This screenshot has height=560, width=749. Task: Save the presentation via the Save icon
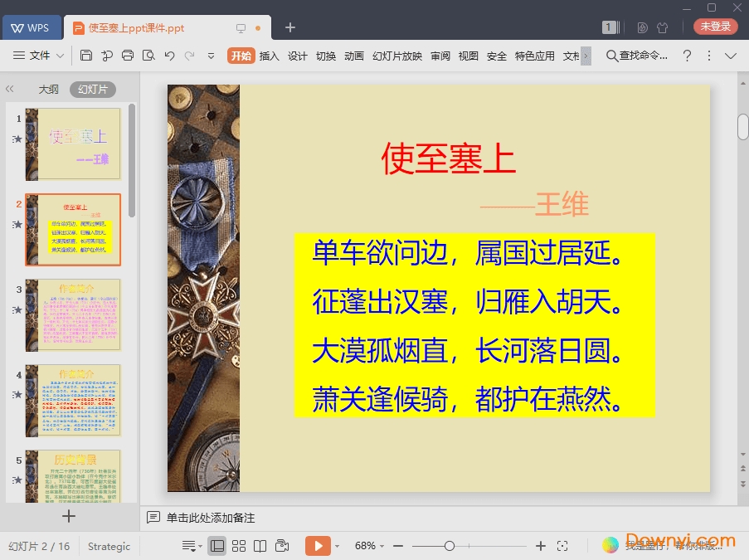(87, 56)
